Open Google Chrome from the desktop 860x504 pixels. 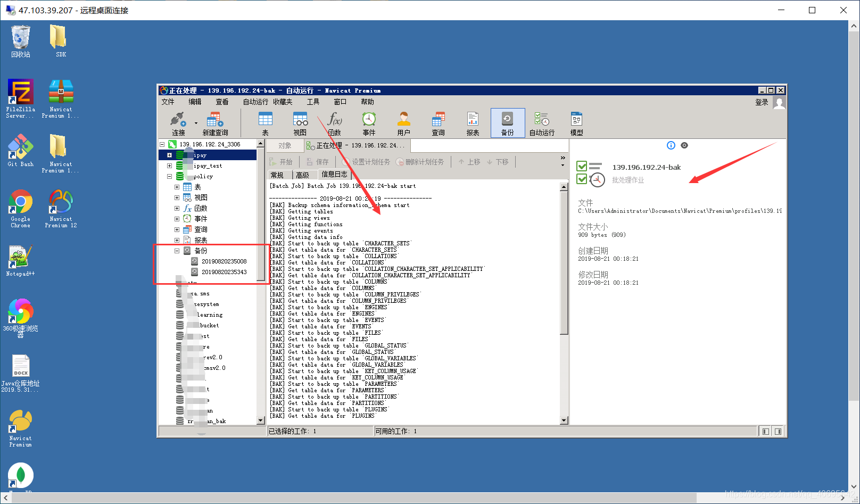(20, 208)
